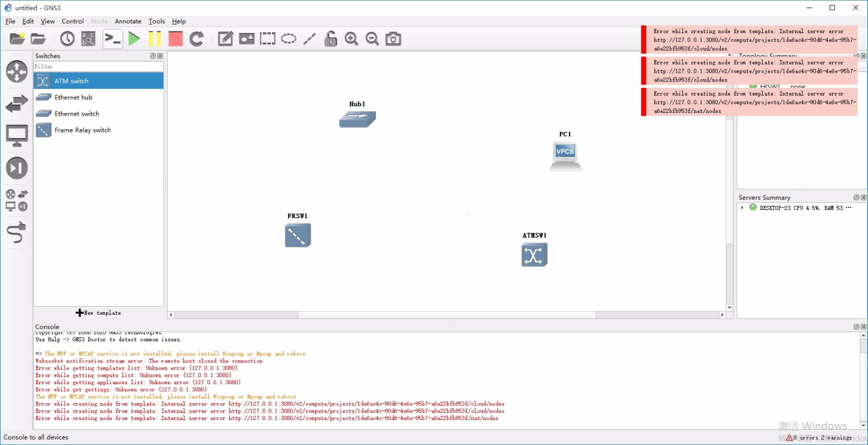Image resolution: width=868 pixels, height=445 pixels.
Task: Select the add a link cable icon
Action: coord(16,233)
